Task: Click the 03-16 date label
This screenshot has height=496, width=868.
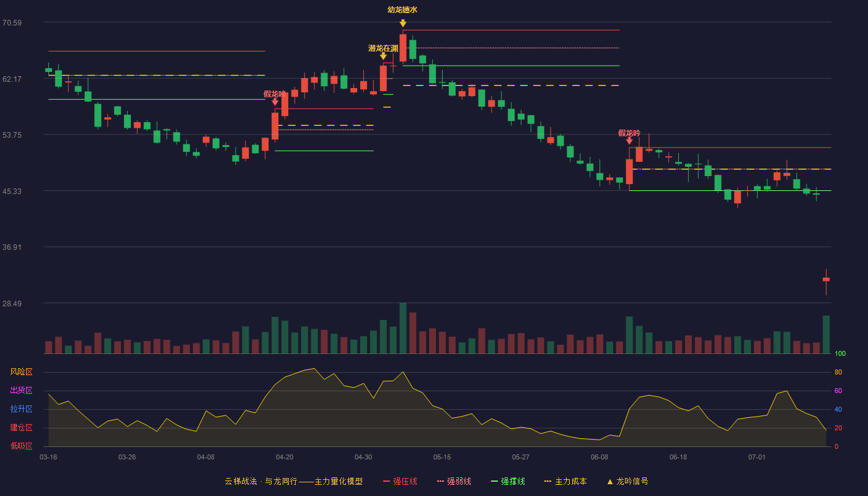Action: point(48,457)
